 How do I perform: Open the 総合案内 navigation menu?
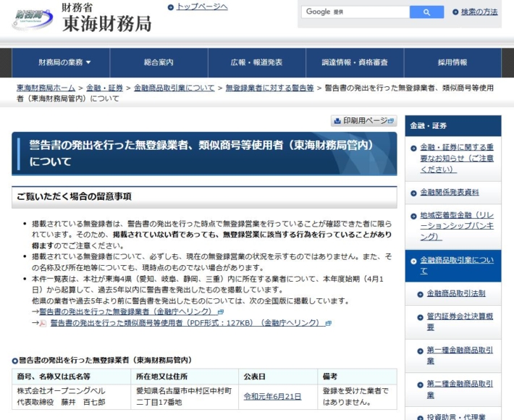pyautogui.click(x=159, y=62)
